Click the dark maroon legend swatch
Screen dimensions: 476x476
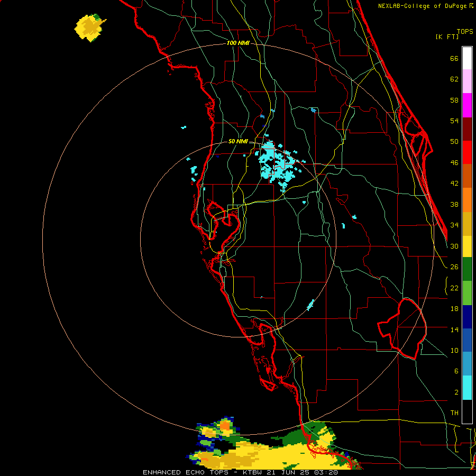[467, 129]
